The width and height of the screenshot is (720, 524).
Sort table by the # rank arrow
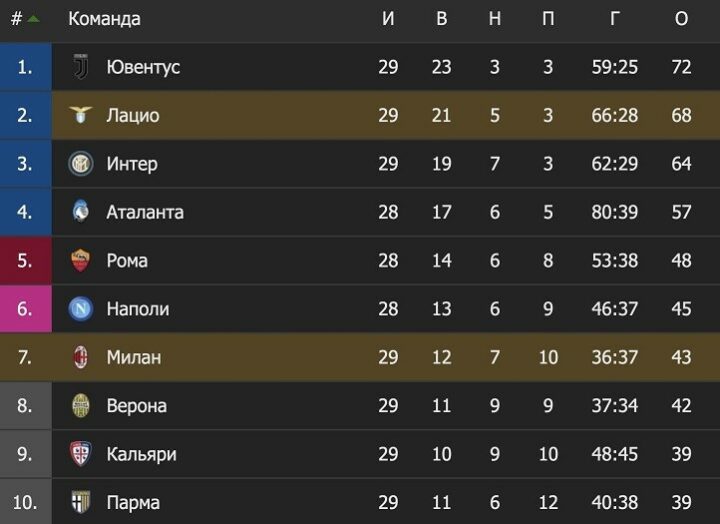(x=34, y=19)
